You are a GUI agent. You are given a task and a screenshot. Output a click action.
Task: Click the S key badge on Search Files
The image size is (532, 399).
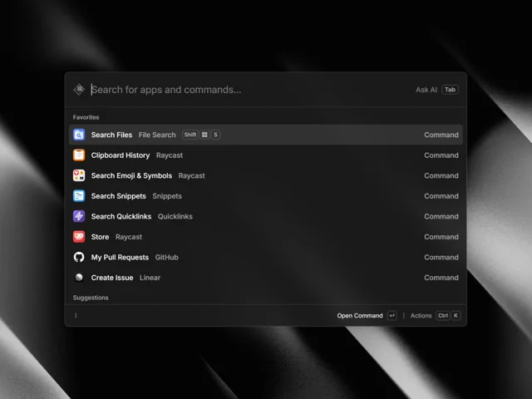pyautogui.click(x=215, y=135)
